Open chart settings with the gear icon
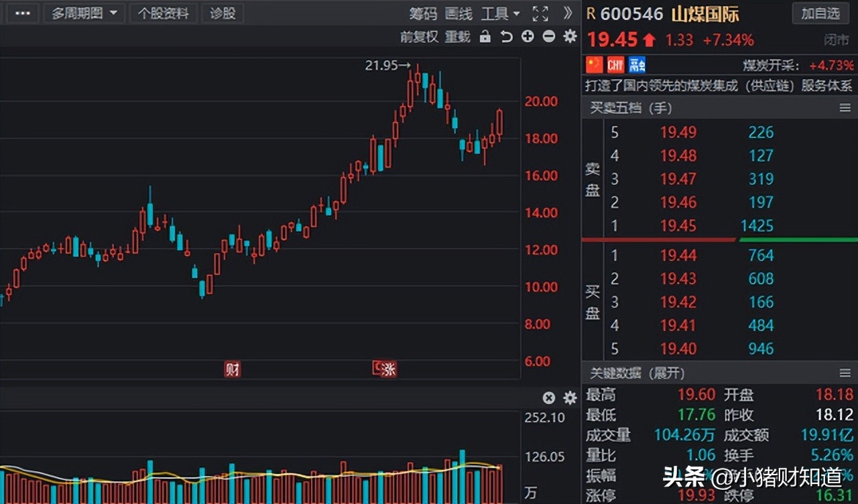The height and width of the screenshot is (504, 858). [569, 37]
